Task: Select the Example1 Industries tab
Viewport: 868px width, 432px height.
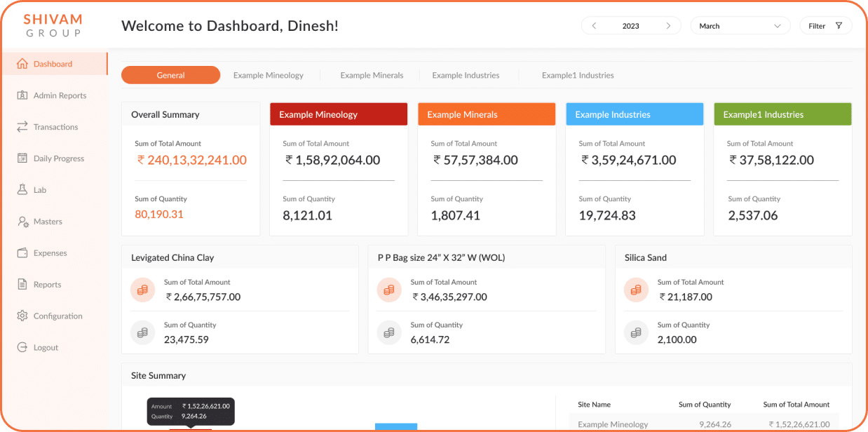Action: tap(577, 75)
